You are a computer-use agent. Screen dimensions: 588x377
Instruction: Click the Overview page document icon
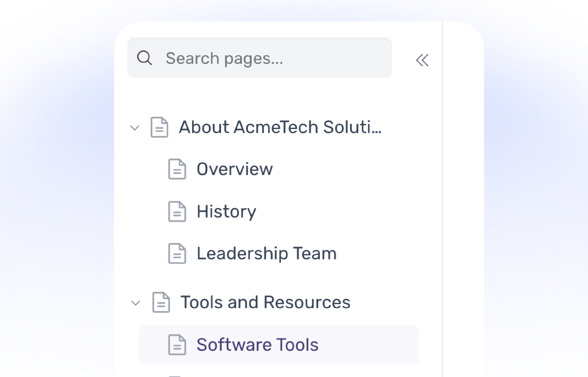[x=177, y=169]
